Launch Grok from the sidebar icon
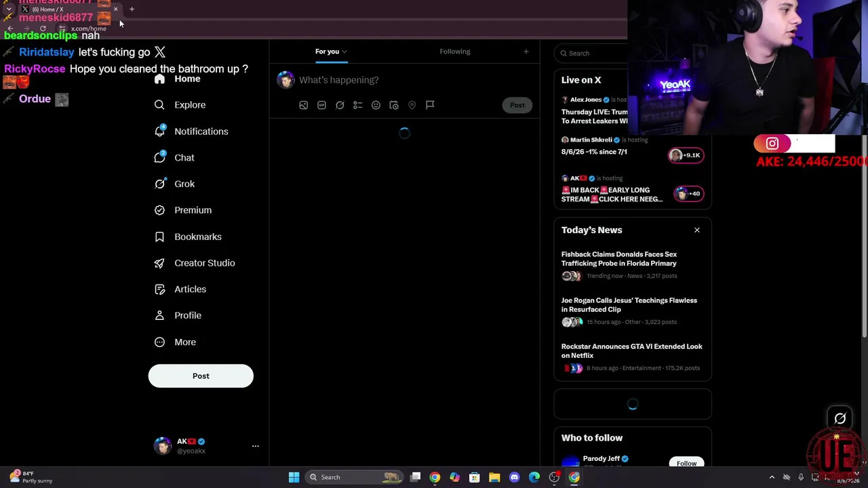Image resolution: width=868 pixels, height=488 pixels. [159, 184]
